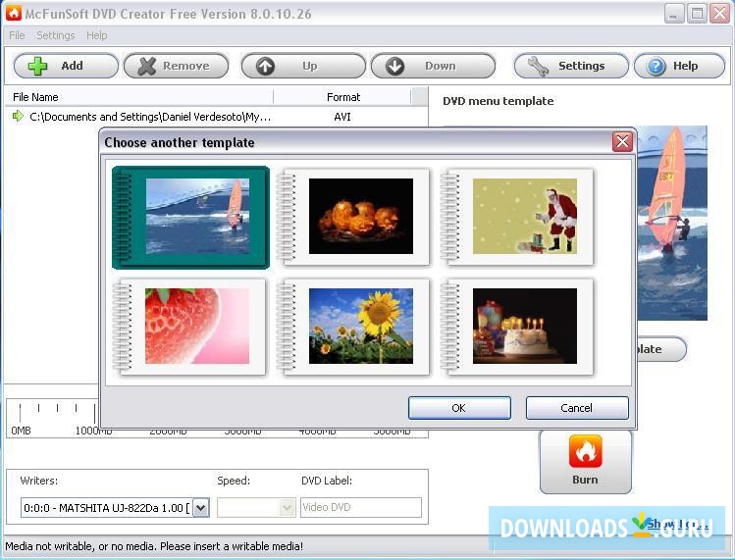Open Help with the question mark button
Viewport: 735px width, 560px height.
[x=679, y=66]
